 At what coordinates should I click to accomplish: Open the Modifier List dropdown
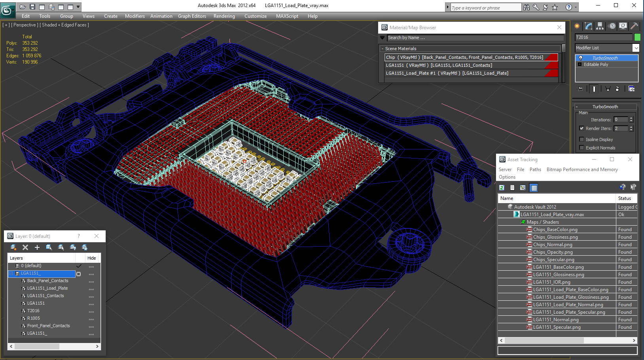coord(607,48)
